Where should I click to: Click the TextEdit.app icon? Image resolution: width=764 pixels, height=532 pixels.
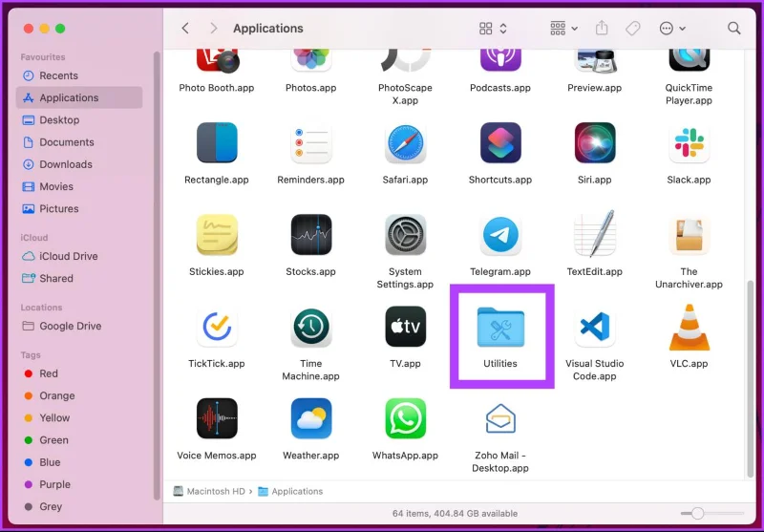tap(594, 234)
